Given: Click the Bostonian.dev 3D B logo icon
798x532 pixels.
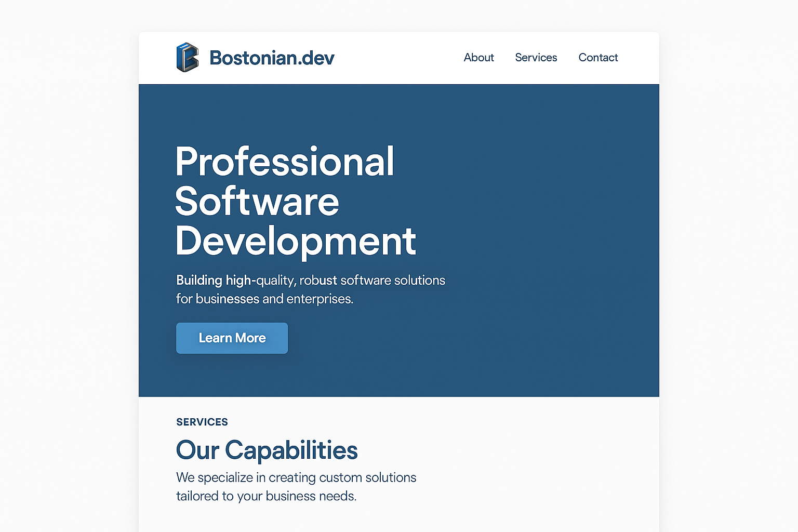Looking at the screenshot, I should 187,57.
